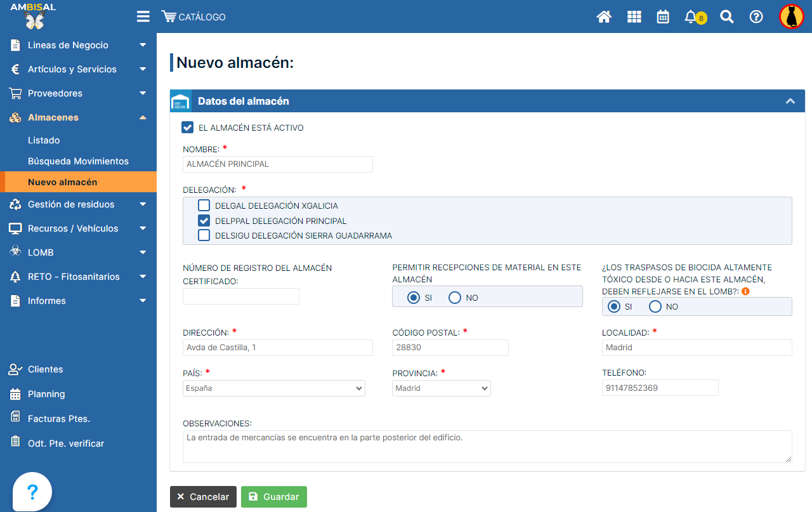Click the Cancelar button
This screenshot has height=512, width=812.
tap(203, 497)
